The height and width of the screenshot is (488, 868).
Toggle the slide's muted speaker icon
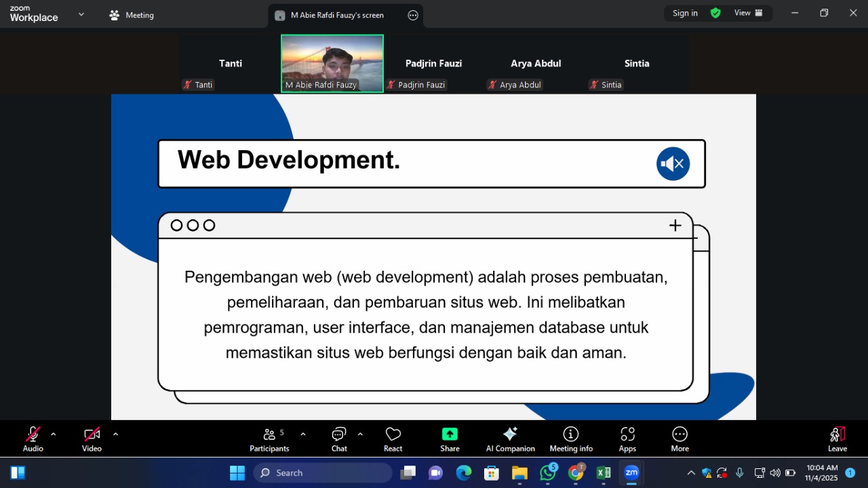click(x=673, y=164)
